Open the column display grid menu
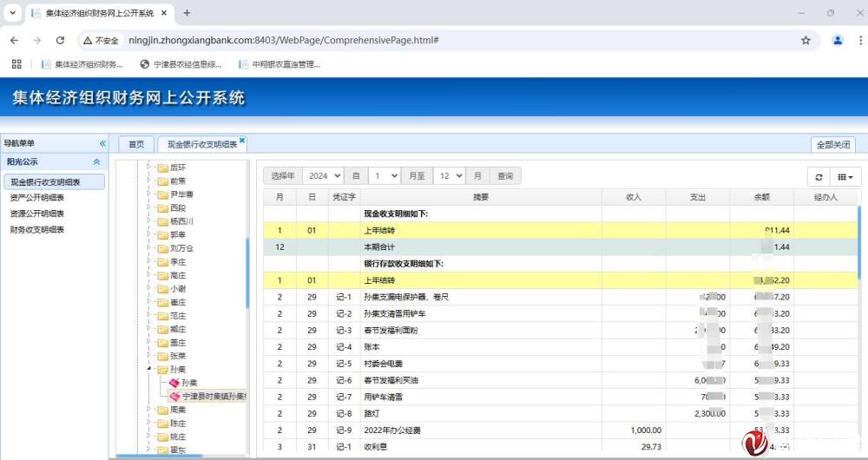868x460 pixels. [844, 176]
